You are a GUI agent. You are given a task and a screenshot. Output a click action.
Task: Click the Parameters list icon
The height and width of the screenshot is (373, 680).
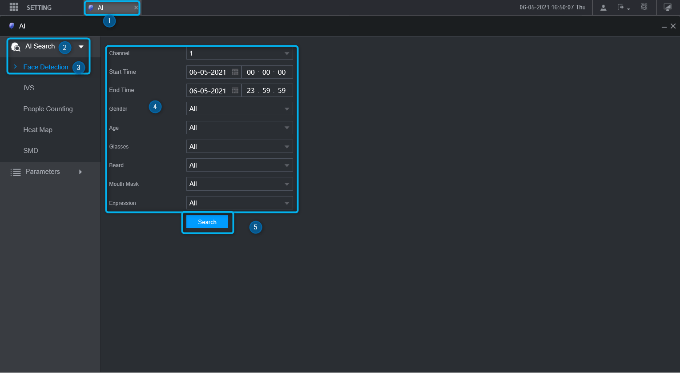tap(16, 172)
